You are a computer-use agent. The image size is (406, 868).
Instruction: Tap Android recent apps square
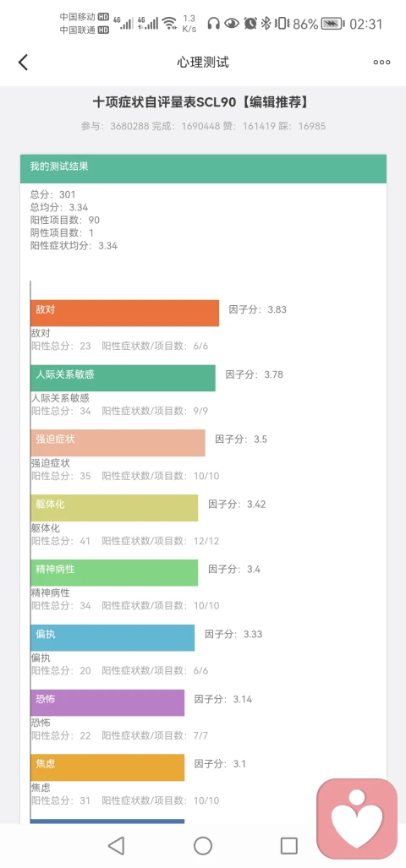[x=289, y=845]
